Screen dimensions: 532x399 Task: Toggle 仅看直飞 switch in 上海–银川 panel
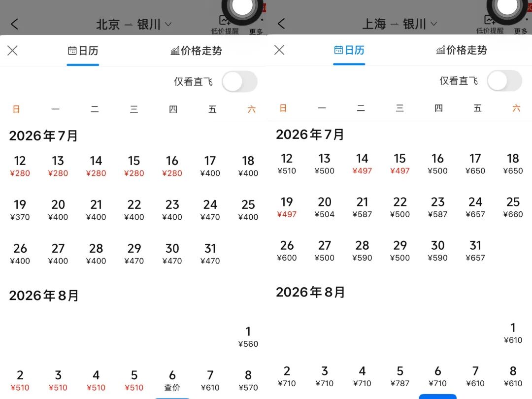504,81
